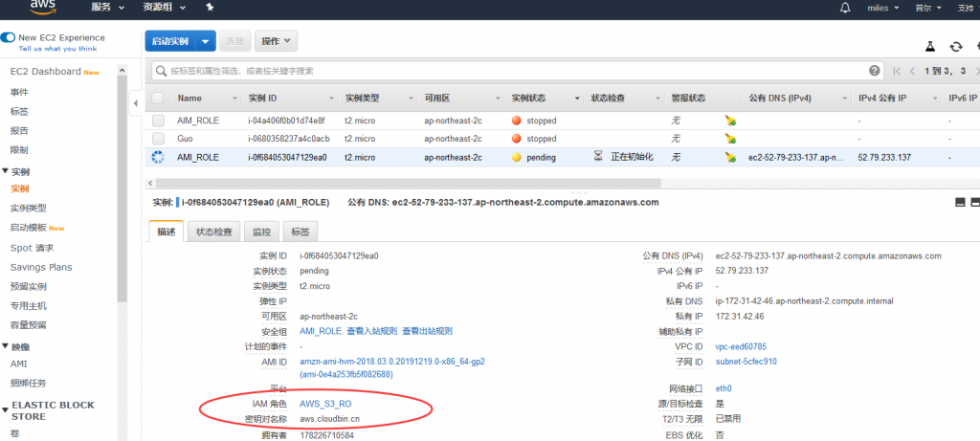Toggle the New EC2 Experience switch
The image size is (980, 441).
8,37
